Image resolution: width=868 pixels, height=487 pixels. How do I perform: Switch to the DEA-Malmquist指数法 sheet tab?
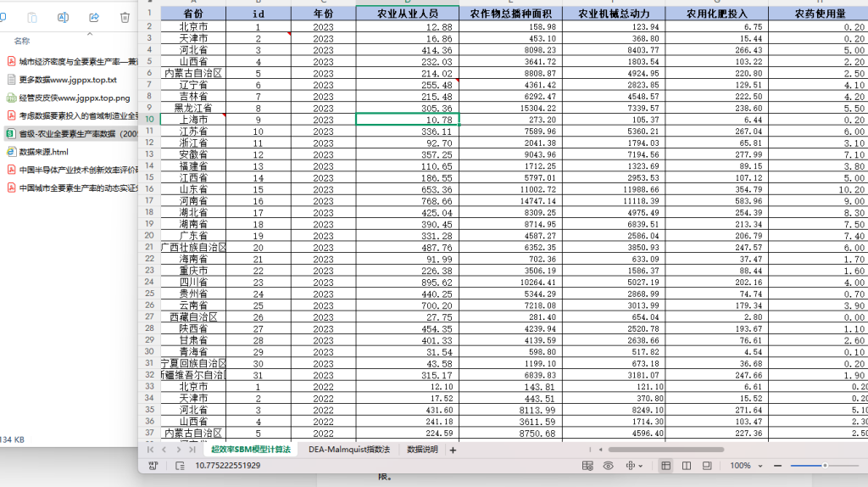click(x=349, y=450)
